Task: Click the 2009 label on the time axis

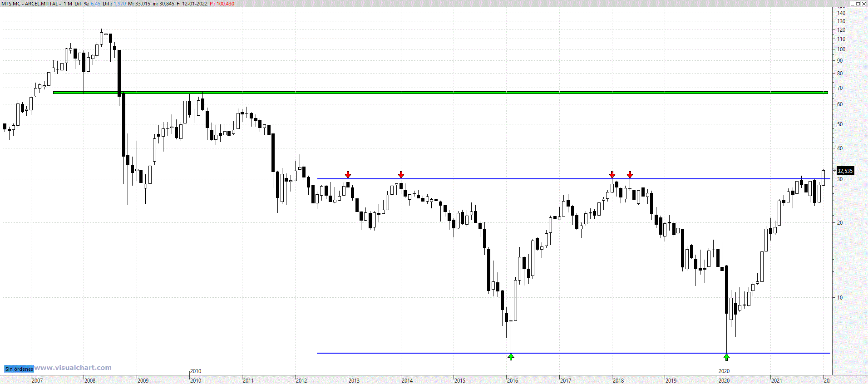Action: (143, 380)
